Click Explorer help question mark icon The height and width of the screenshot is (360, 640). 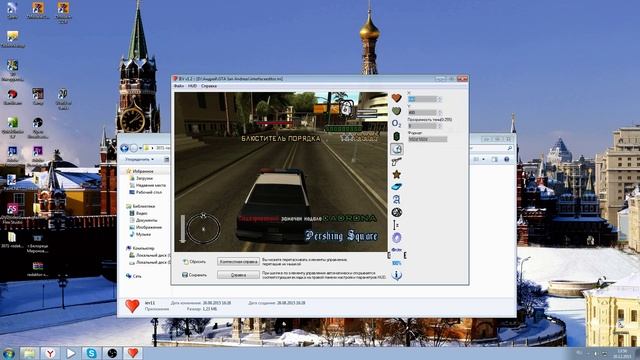pyautogui.click(x=507, y=160)
